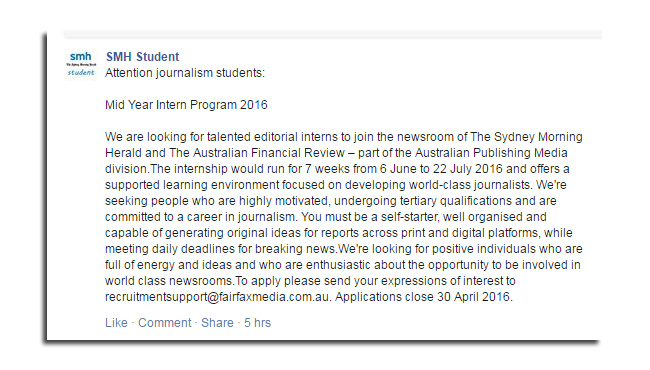The width and height of the screenshot is (650, 370).
Task: Click the phrase 'expressions of interest'
Action: 420,281
